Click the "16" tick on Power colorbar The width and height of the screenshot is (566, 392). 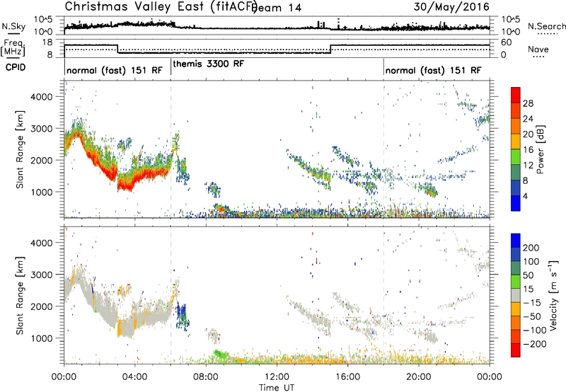tap(528, 150)
